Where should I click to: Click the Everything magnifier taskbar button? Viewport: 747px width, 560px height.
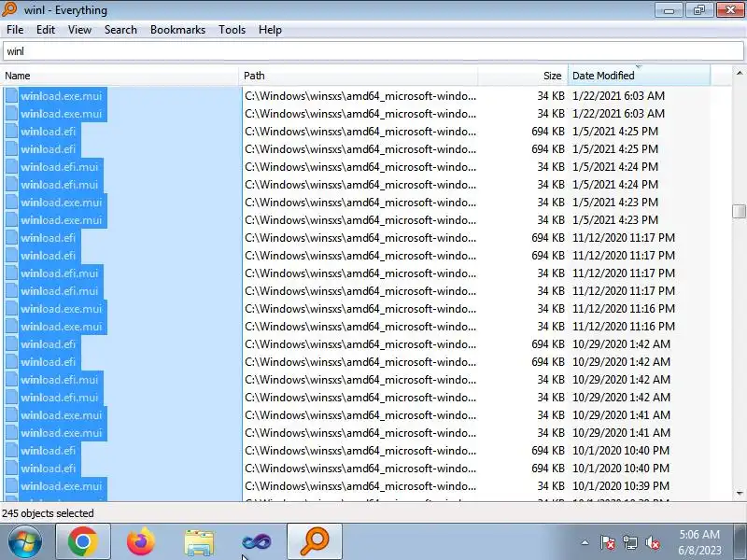[x=315, y=541]
